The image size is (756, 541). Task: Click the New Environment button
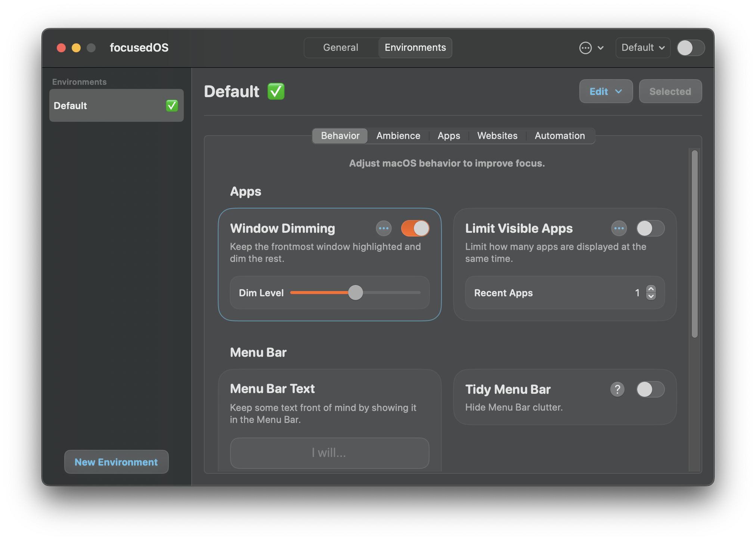tap(116, 462)
